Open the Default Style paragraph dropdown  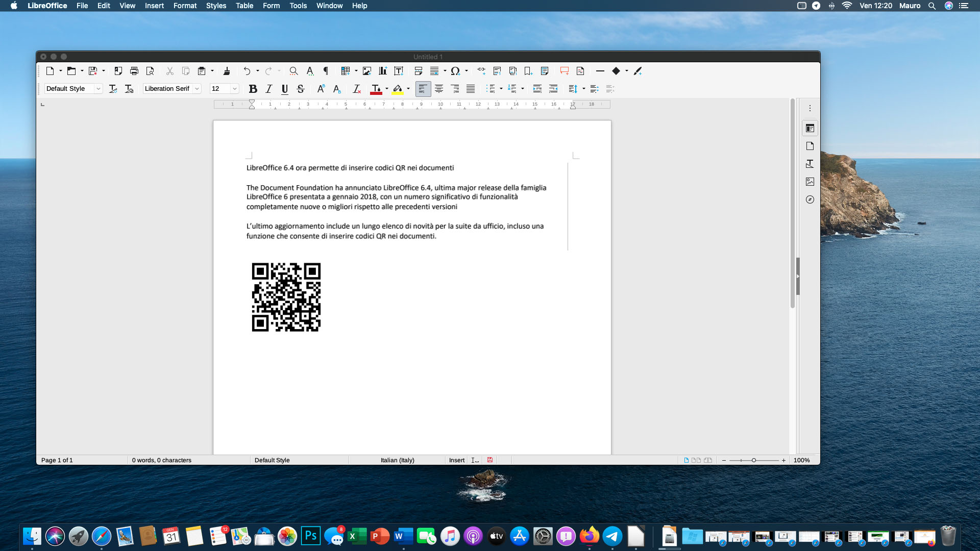99,89
